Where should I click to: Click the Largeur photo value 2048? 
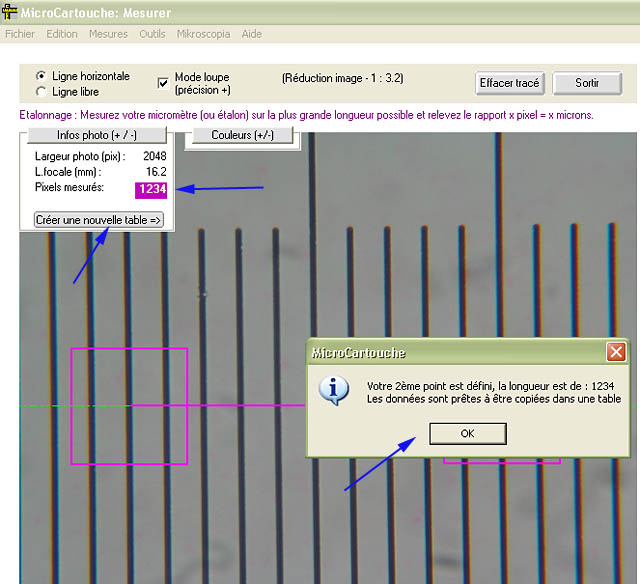pyautogui.click(x=155, y=156)
